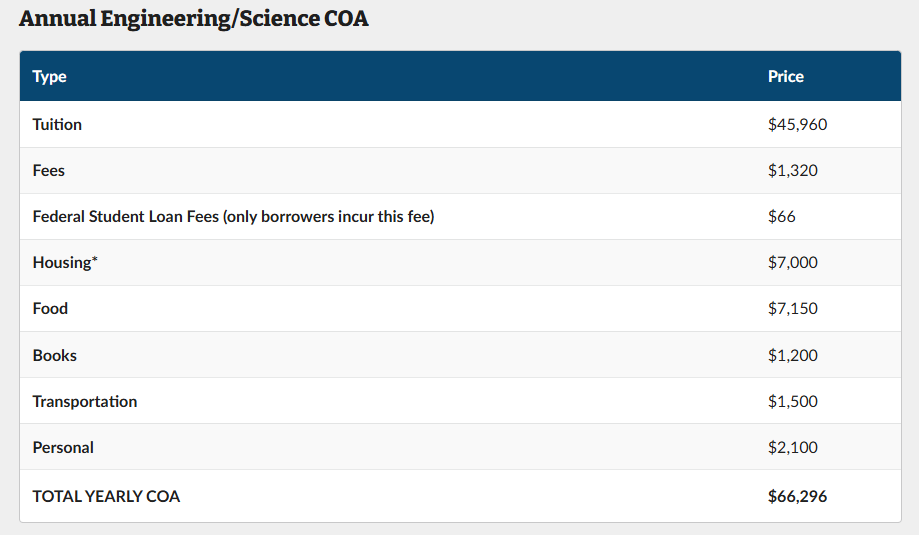
Task: Click the Annual Engineering/Science COA heading
Action: [194, 19]
